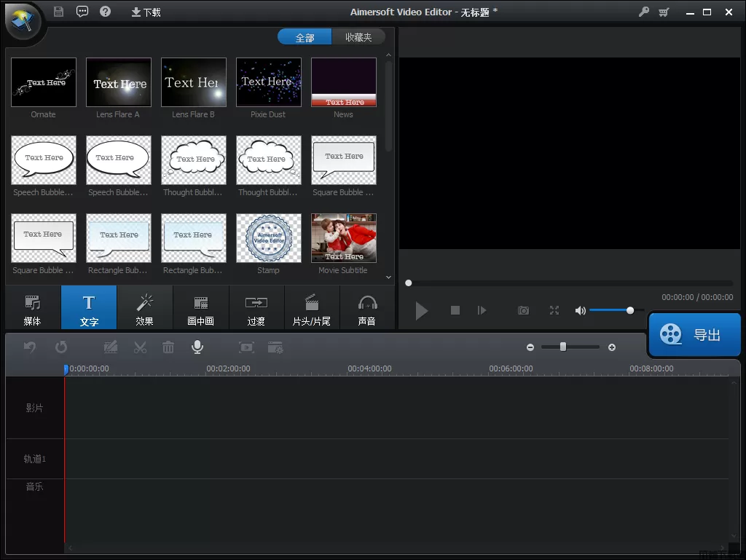746x560 pixels.
Task: Take a snapshot with camera icon
Action: [523, 310]
